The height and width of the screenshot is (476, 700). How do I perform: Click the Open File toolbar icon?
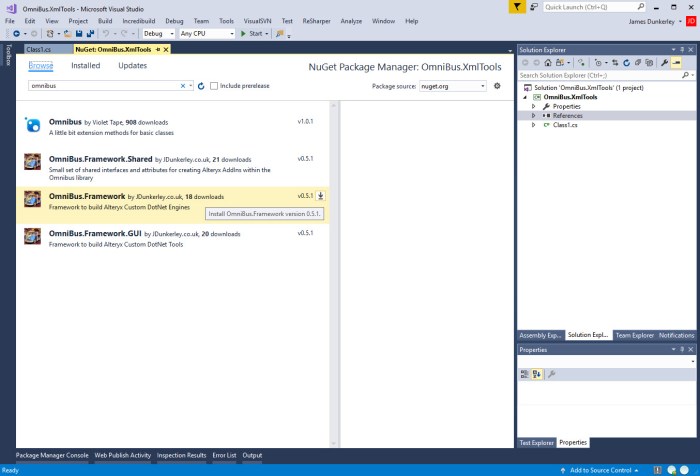pyautogui.click(x=67, y=33)
